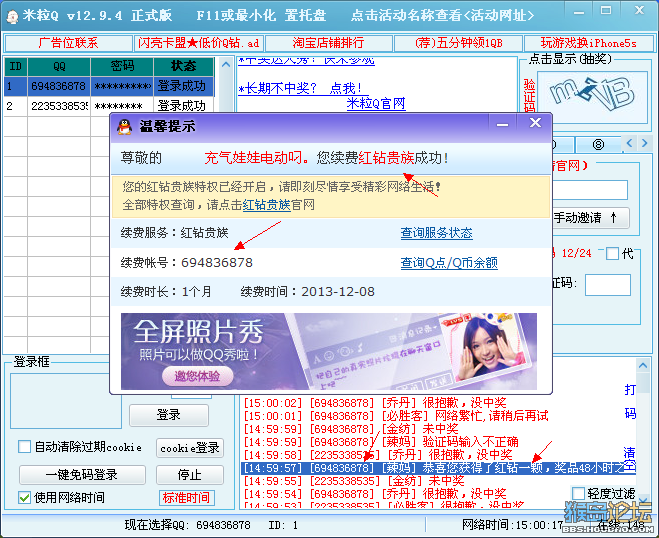
Task: Maximize the 米粒Q main window
Action: 606,11
